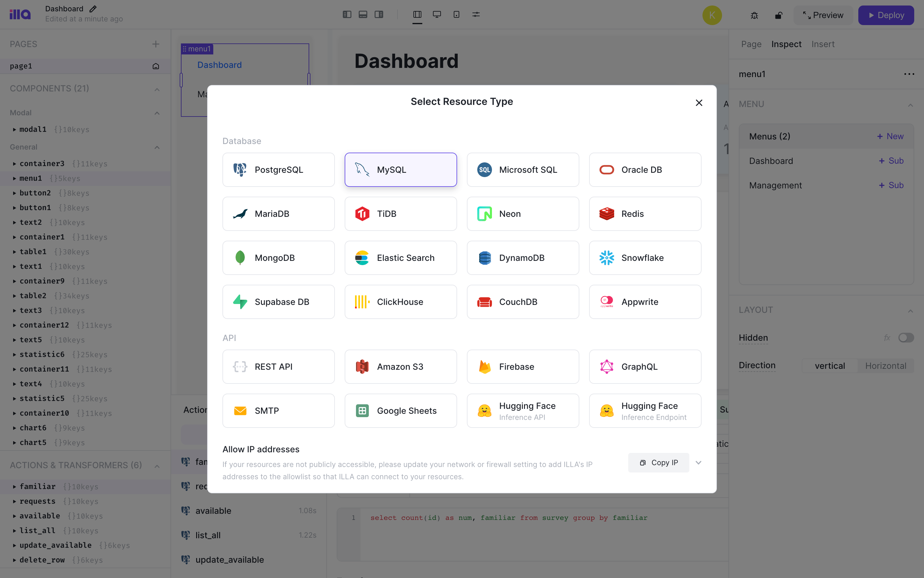Image resolution: width=924 pixels, height=578 pixels.
Task: Click the Copy IP button
Action: 658,462
